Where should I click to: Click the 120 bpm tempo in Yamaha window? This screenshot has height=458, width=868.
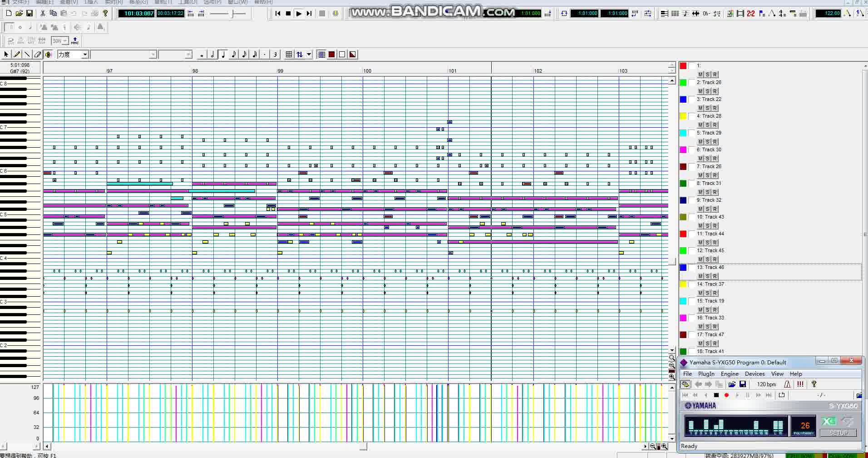point(766,384)
